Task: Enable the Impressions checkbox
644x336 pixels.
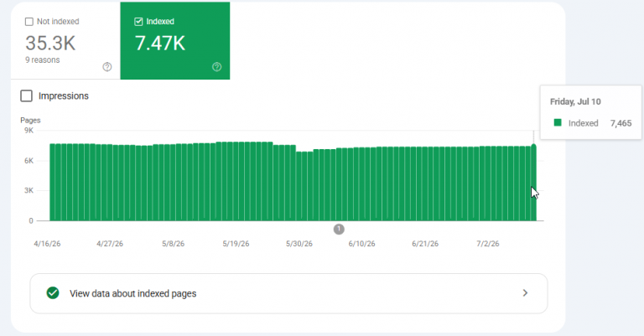Action: tap(26, 96)
